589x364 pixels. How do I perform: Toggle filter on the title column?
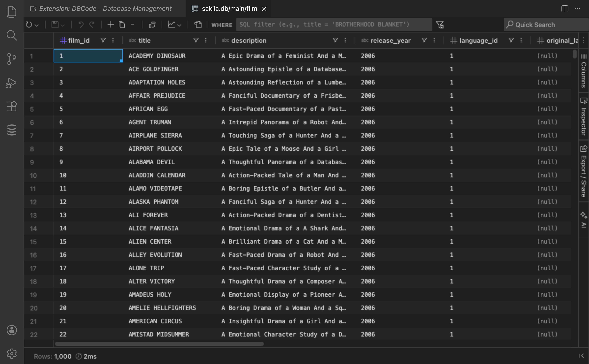tap(196, 40)
